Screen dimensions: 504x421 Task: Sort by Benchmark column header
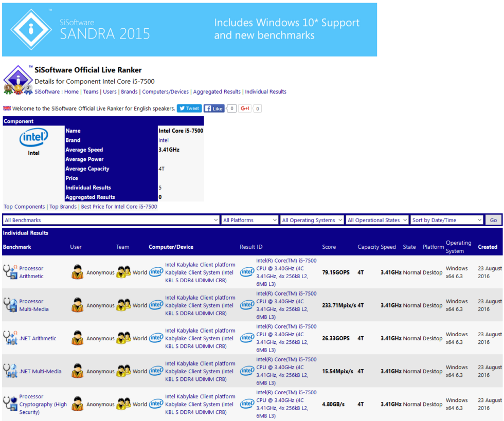coord(17,247)
